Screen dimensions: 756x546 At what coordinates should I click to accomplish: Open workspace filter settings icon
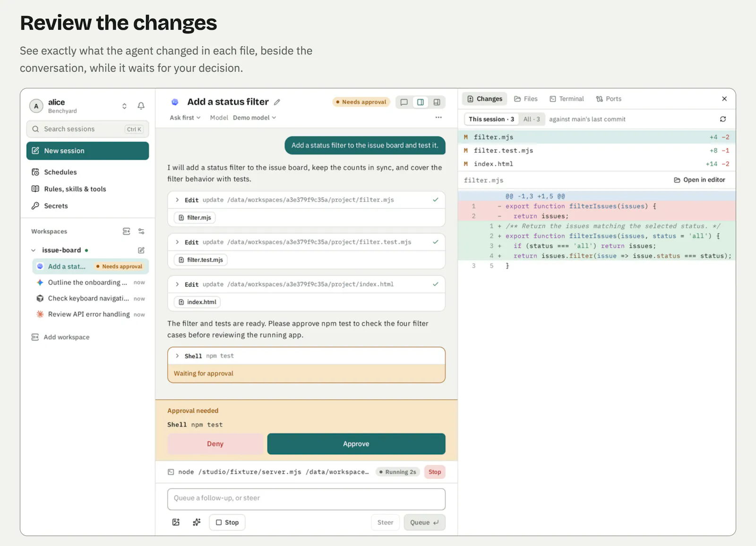(x=141, y=231)
